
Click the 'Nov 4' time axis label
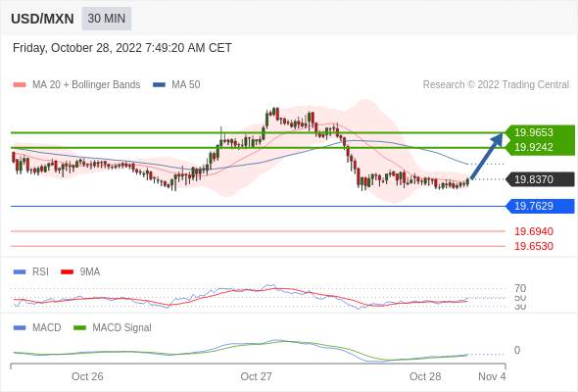pyautogui.click(x=492, y=376)
